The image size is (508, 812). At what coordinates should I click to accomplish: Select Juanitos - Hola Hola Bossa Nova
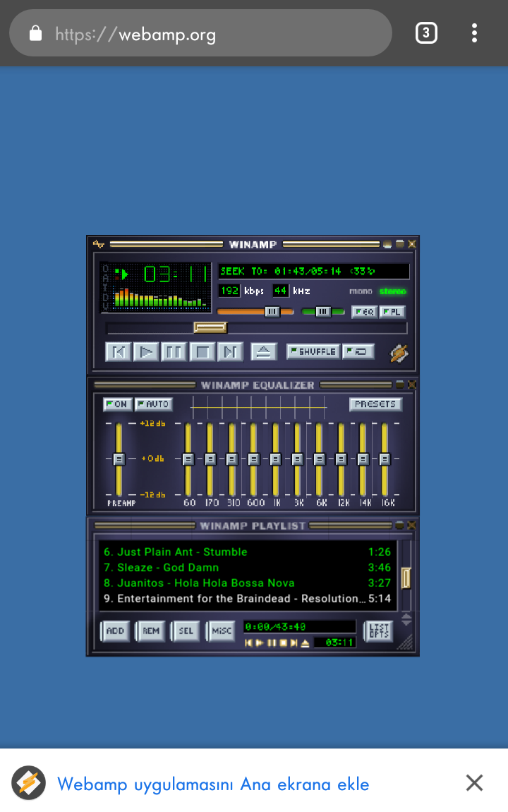pyautogui.click(x=199, y=583)
